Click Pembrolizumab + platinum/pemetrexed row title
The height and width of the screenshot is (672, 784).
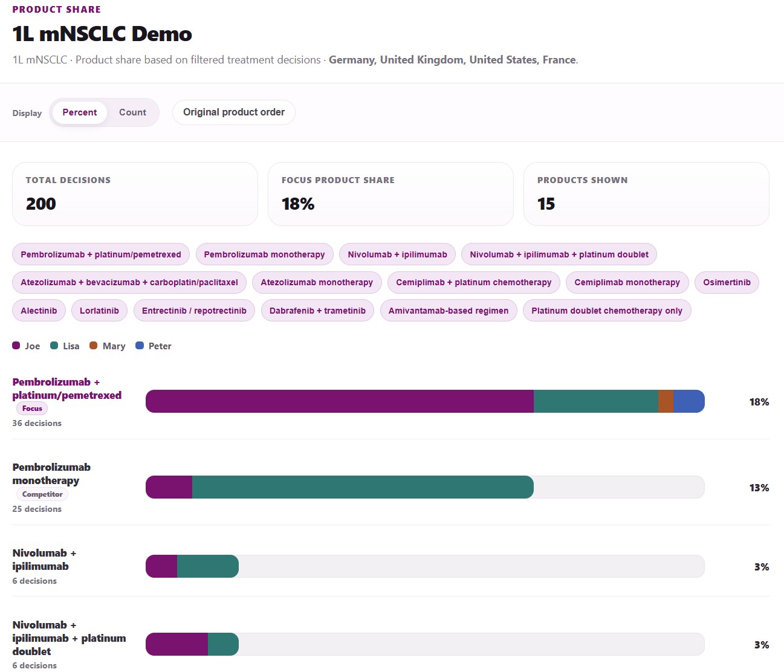click(67, 389)
